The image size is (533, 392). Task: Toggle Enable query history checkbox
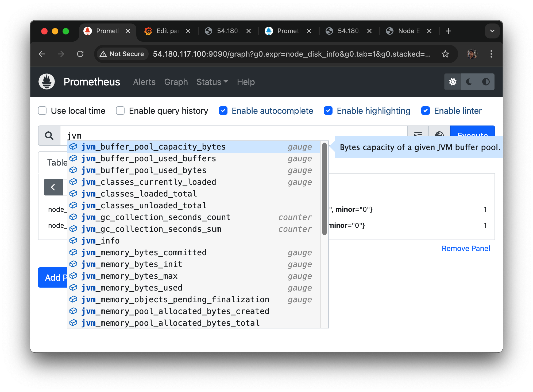point(120,111)
